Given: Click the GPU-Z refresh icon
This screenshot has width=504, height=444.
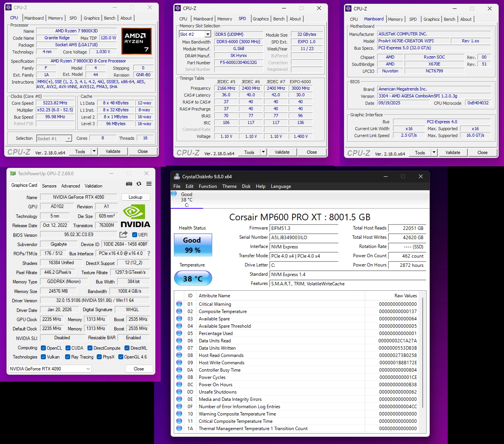Looking at the screenshot, I should pyautogui.click(x=139, y=184).
